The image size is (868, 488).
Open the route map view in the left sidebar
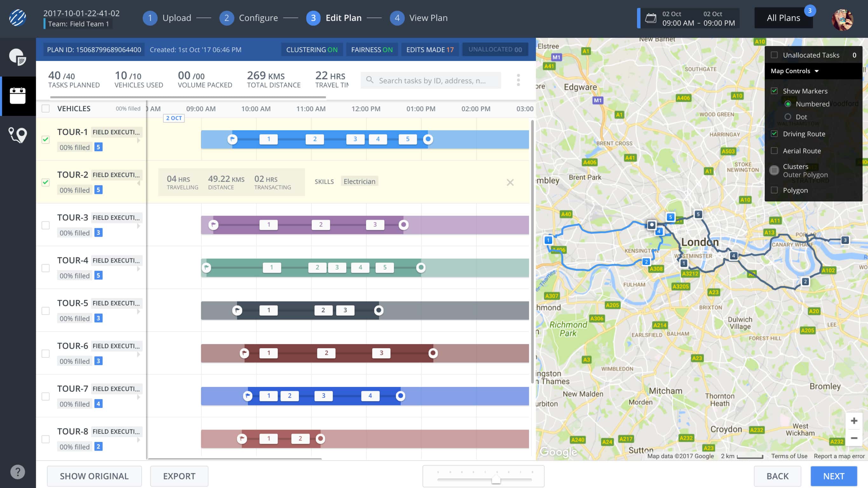[x=18, y=135]
